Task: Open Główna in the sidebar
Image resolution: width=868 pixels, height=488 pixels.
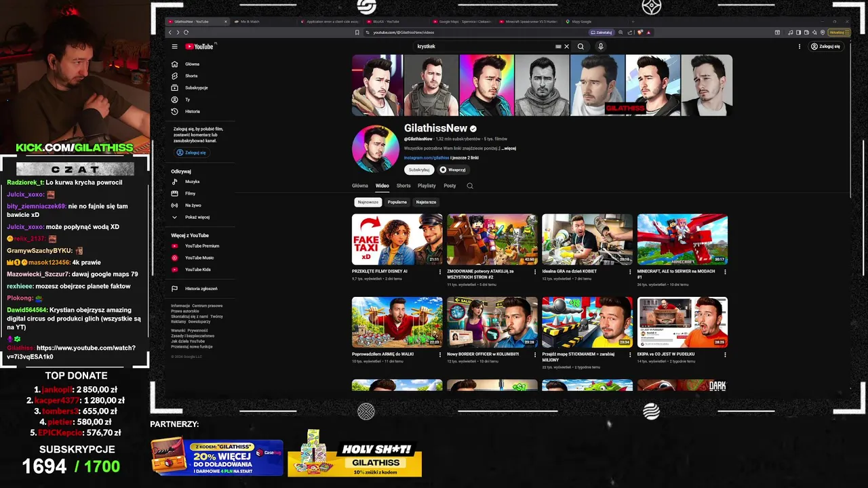Action: pyautogui.click(x=192, y=64)
